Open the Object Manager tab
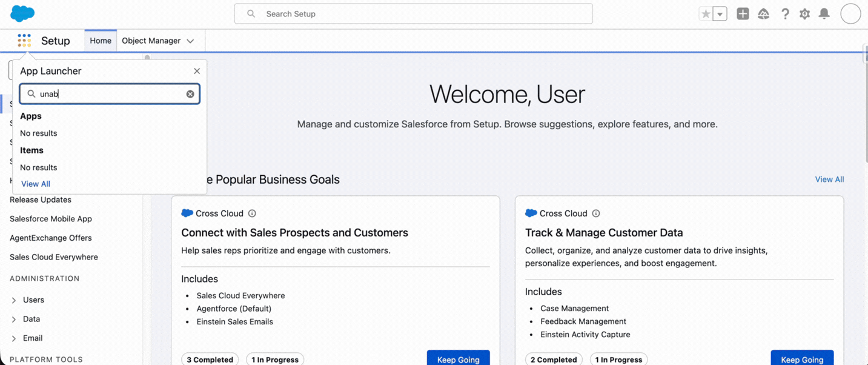The image size is (868, 365). click(151, 41)
